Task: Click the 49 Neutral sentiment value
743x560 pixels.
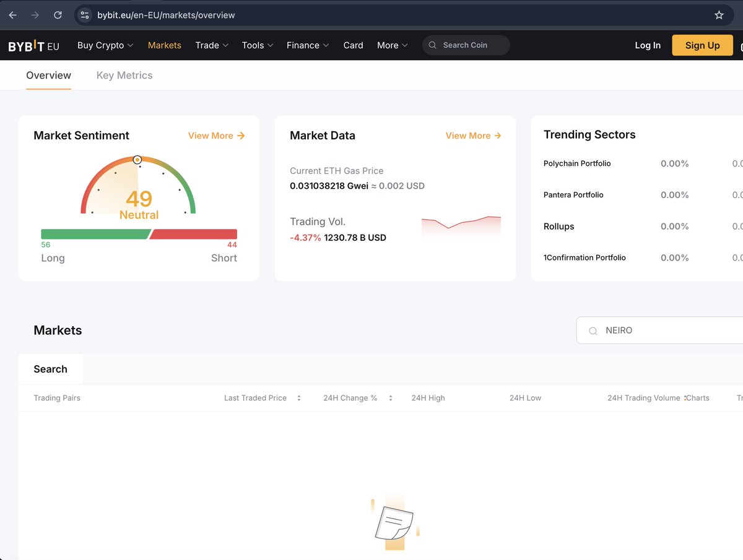Action: [139, 205]
